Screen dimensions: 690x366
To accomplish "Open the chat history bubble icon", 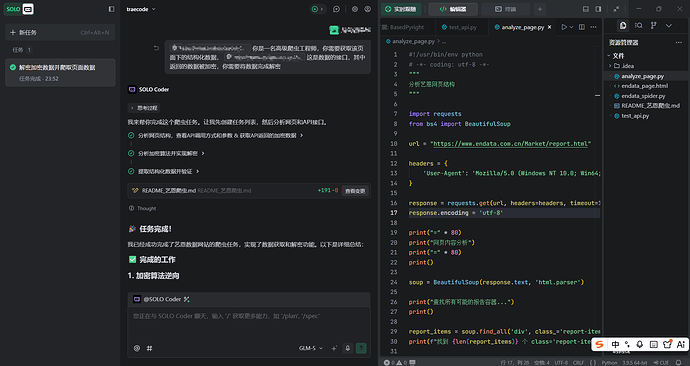I will coord(337,9).
